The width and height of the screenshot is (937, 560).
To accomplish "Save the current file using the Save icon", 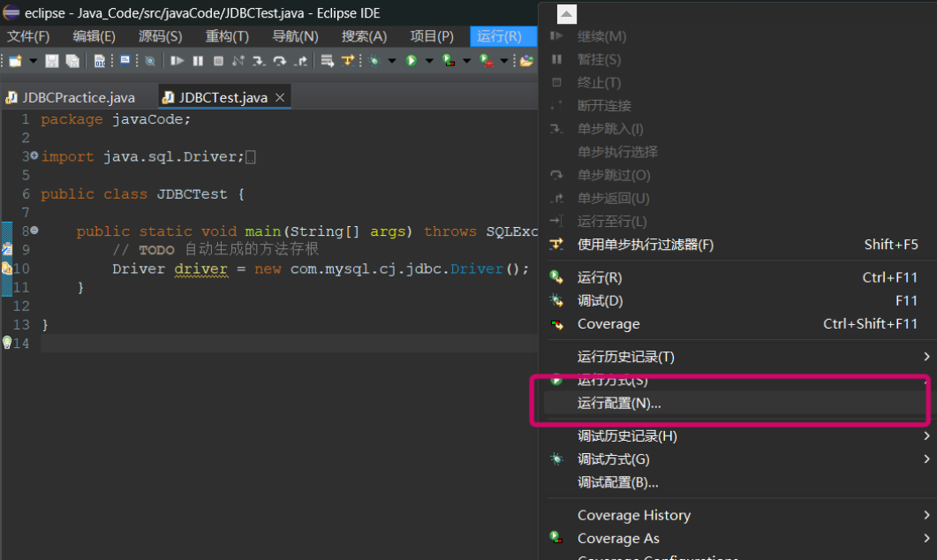I will [52, 61].
